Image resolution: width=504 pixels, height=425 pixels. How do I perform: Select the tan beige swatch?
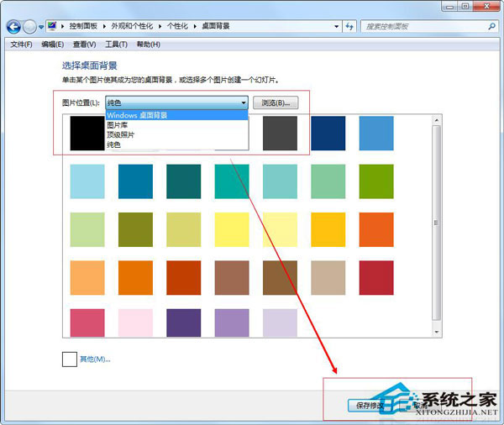point(328,278)
